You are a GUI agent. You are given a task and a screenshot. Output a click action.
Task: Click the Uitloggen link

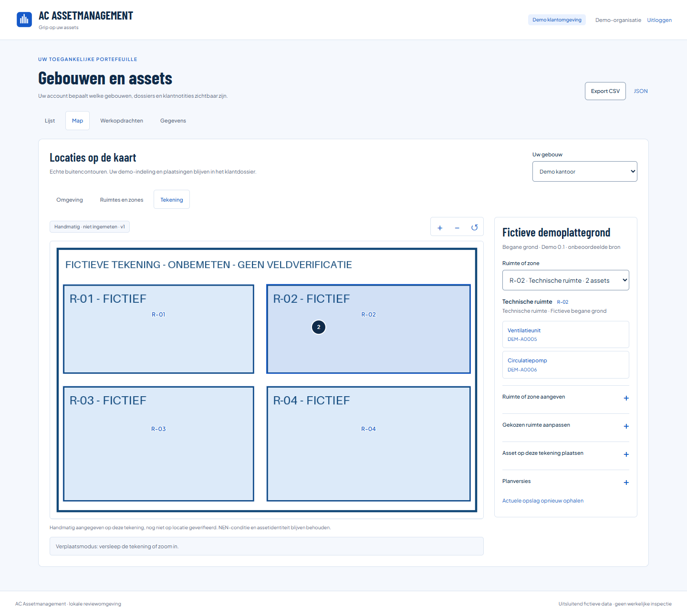[x=659, y=20]
